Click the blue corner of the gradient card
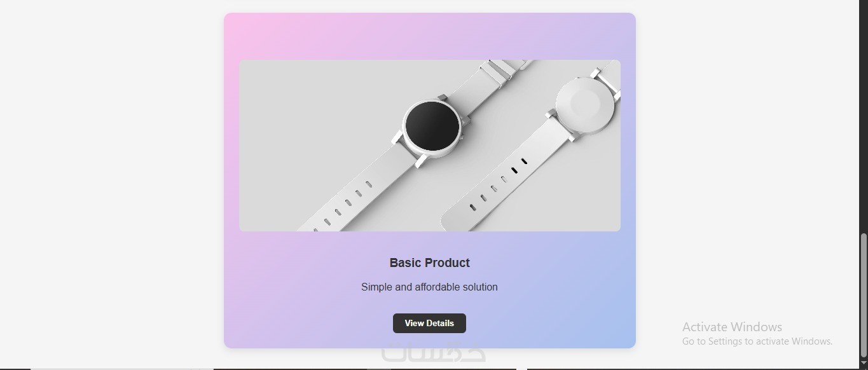The width and height of the screenshot is (868, 370). tap(620, 334)
